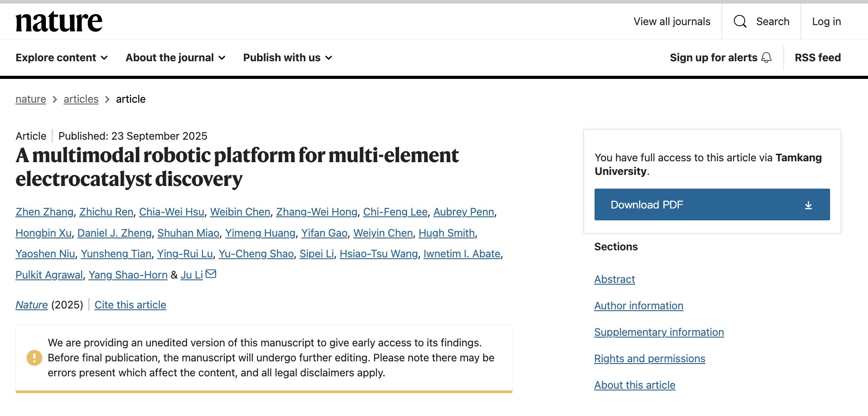Download the article PDF
The width and height of the screenshot is (868, 416).
click(711, 205)
